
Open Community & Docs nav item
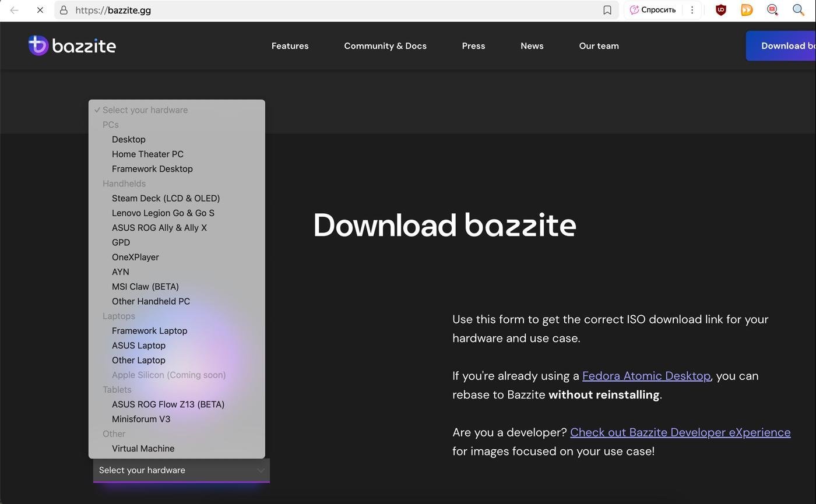(385, 46)
